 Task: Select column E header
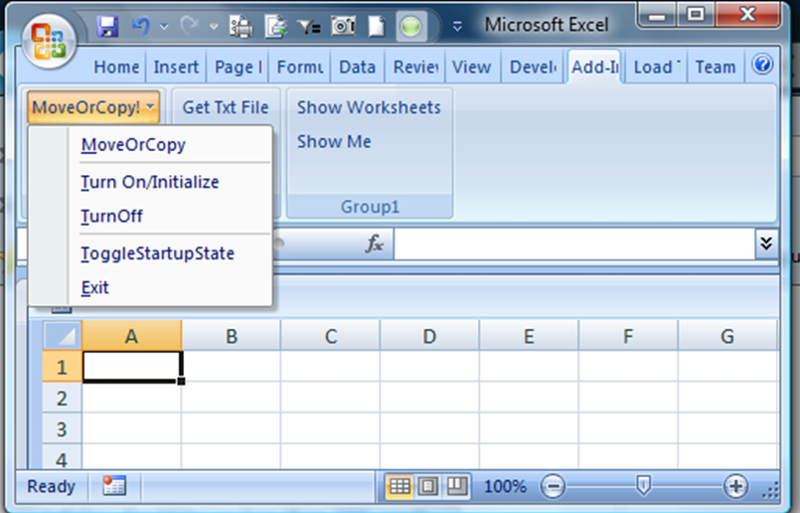click(529, 336)
